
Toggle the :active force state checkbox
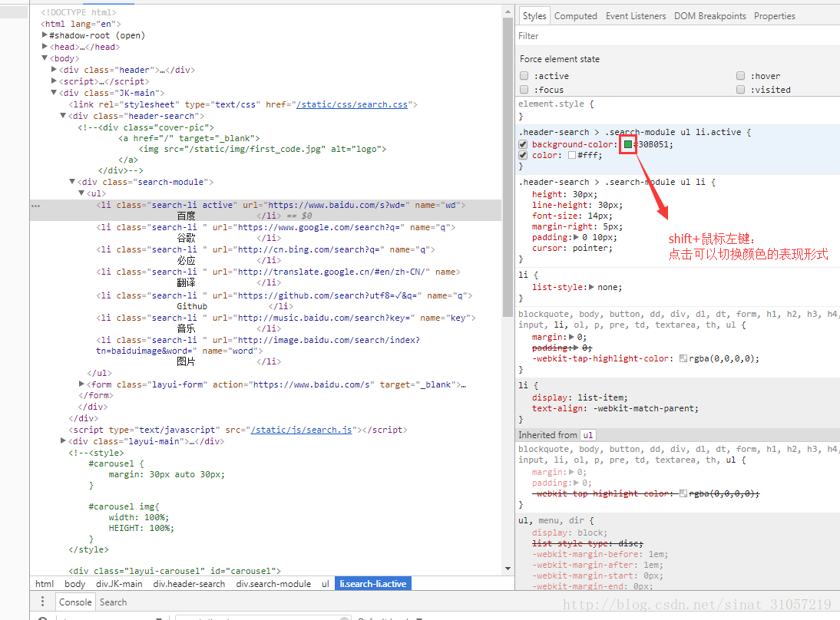pos(524,76)
